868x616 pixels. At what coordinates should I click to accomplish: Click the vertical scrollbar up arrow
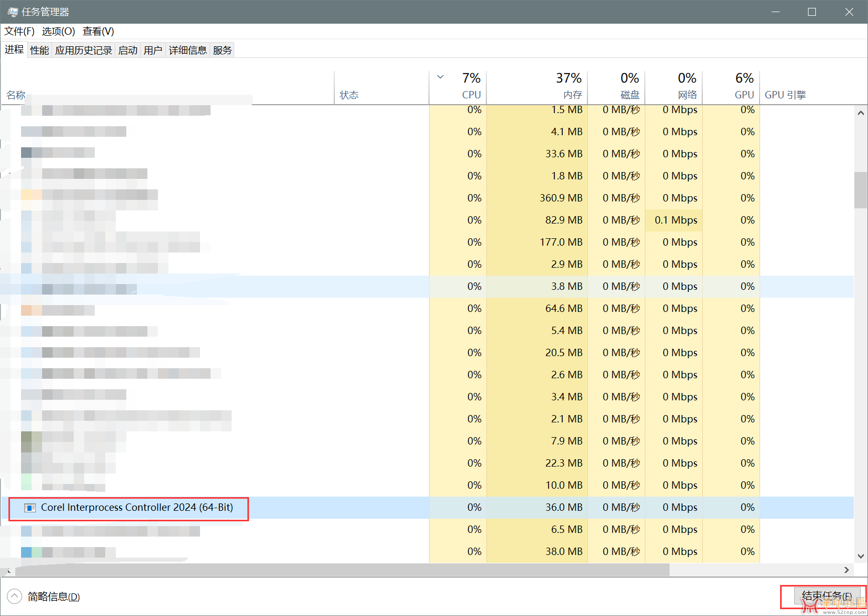pyautogui.click(x=861, y=113)
